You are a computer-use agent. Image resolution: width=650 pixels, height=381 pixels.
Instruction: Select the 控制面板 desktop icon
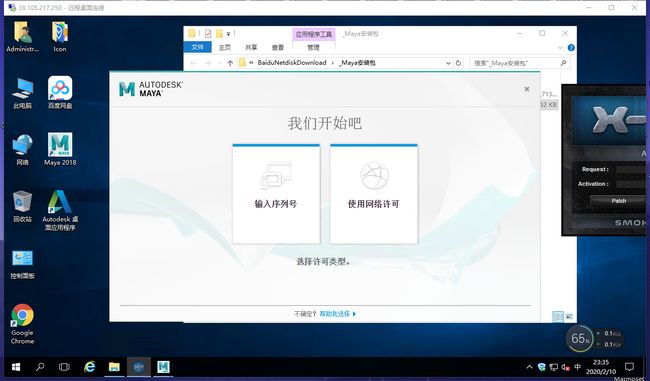click(x=22, y=265)
